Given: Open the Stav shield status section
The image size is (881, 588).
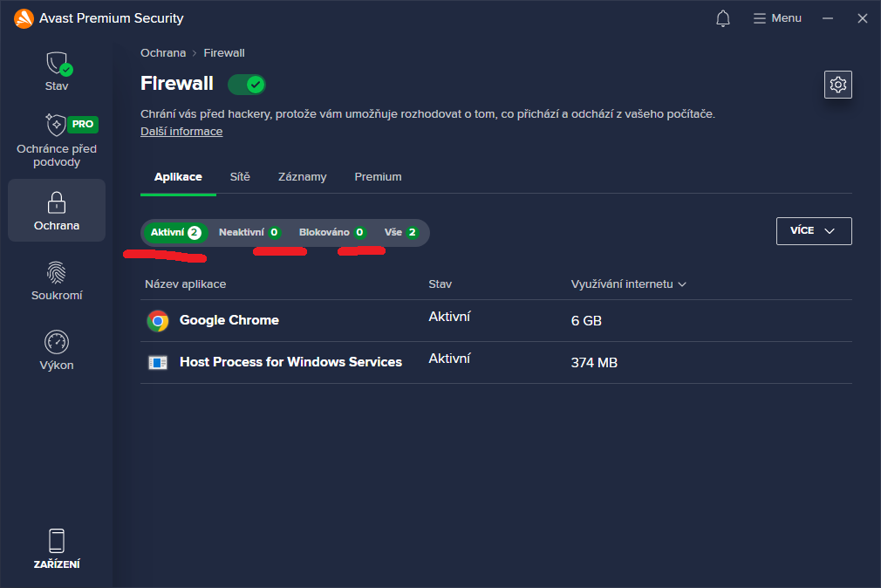Looking at the screenshot, I should tap(57, 72).
